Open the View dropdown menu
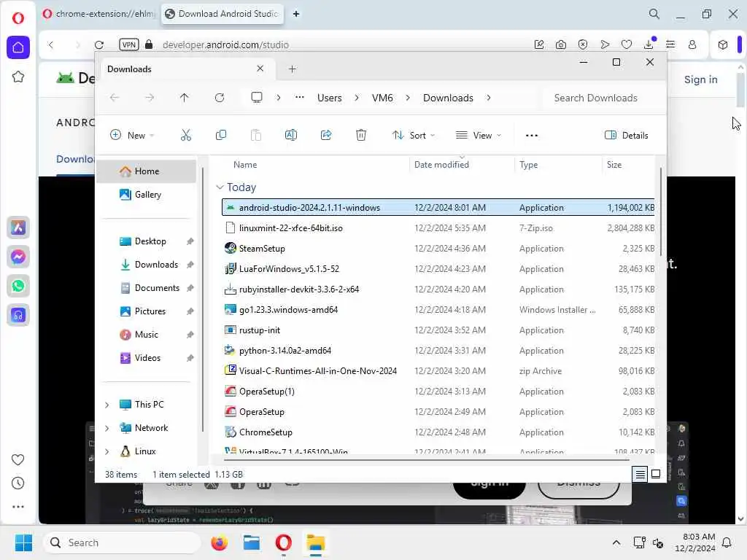Image resolution: width=747 pixels, height=560 pixels. [x=479, y=135]
